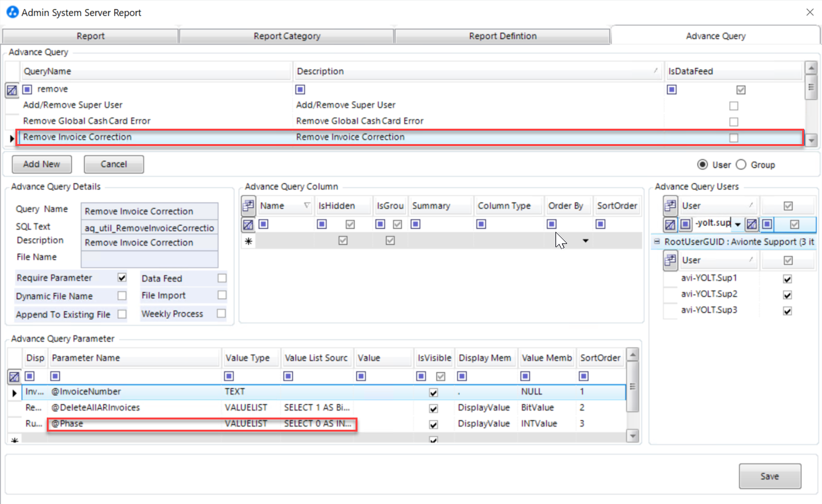The image size is (822, 504).
Task: Enable Data Feed checkbox
Action: pos(222,278)
